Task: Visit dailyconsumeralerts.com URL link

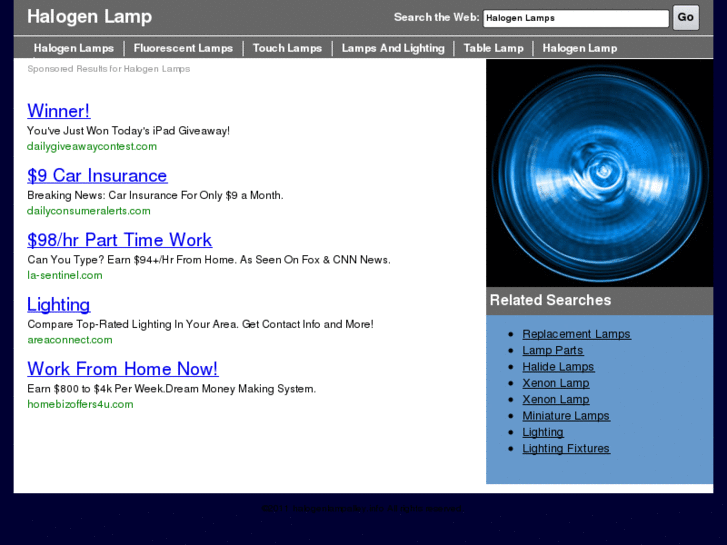Action: pyautogui.click(x=89, y=211)
